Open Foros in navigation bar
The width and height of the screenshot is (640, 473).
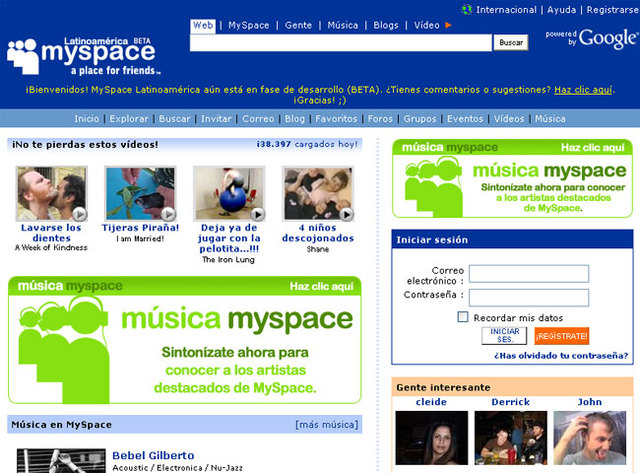tap(380, 119)
